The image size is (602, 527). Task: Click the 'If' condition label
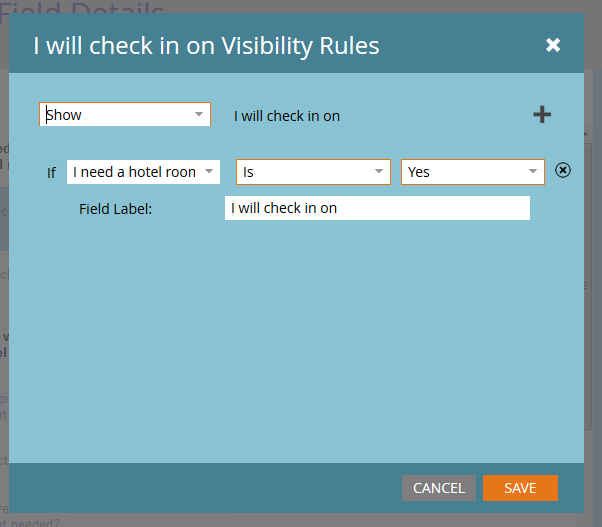click(x=51, y=172)
